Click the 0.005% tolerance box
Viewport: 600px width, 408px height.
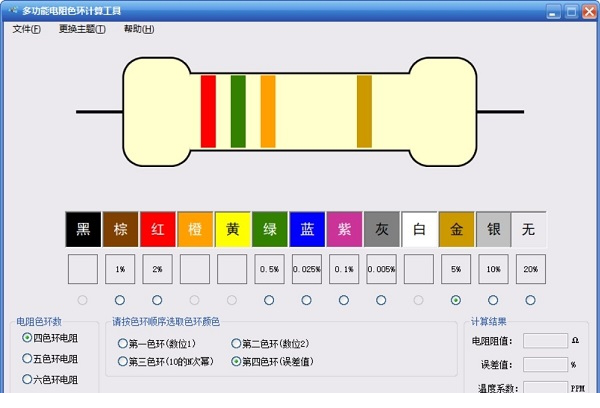382,269
